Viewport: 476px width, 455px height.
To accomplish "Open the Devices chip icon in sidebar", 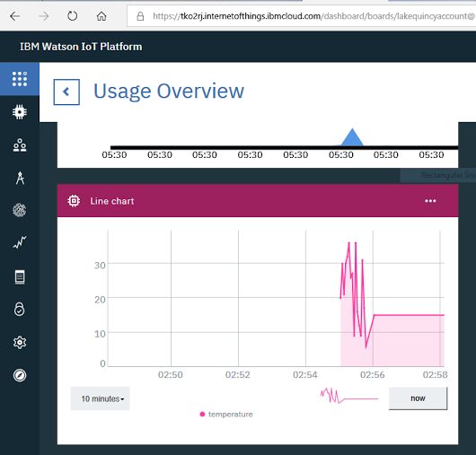I will click(x=20, y=112).
